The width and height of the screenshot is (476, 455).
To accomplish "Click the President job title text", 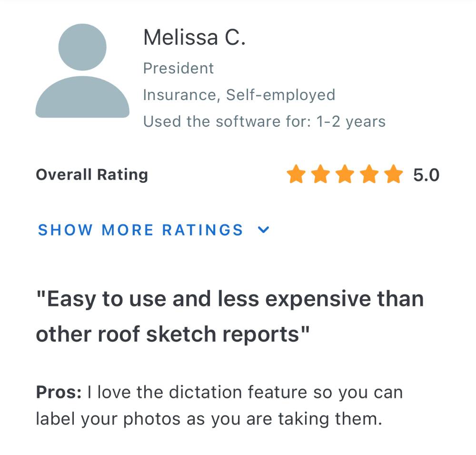I will tap(178, 68).
